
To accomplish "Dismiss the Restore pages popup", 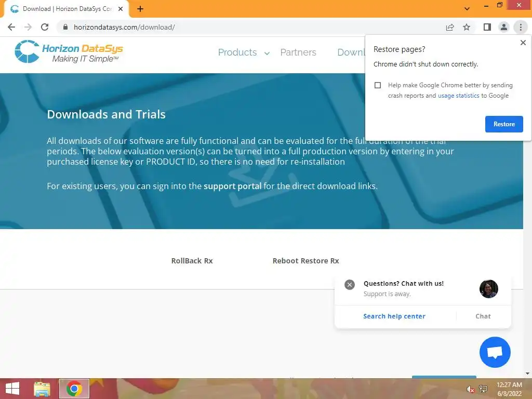I will point(523,43).
